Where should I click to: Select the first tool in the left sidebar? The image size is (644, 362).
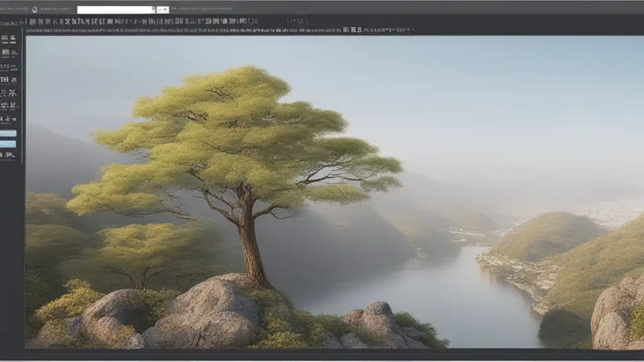(x=9, y=38)
